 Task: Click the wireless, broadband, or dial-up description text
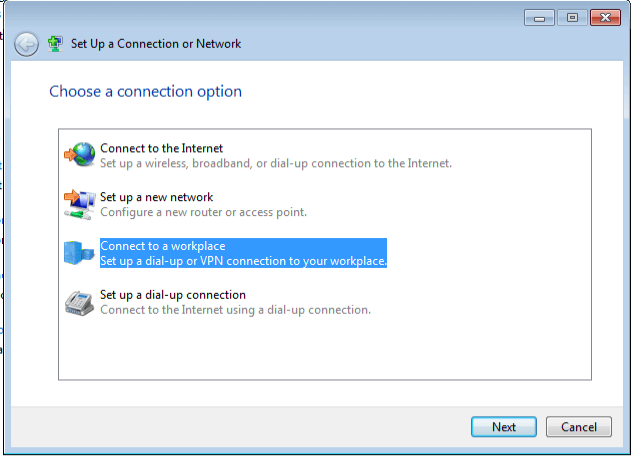(276, 163)
